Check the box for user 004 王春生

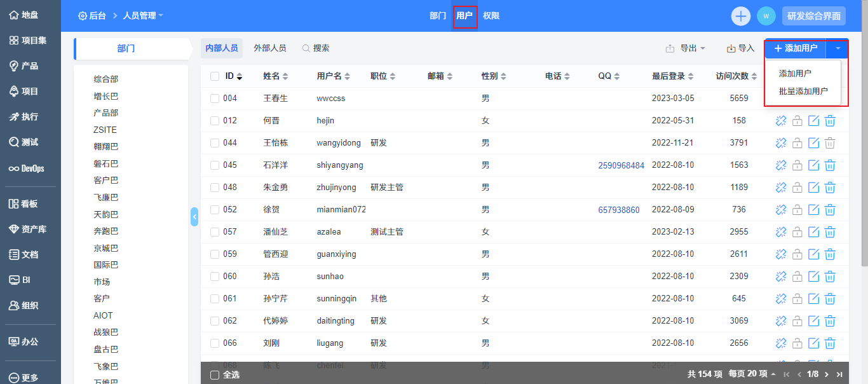point(215,99)
